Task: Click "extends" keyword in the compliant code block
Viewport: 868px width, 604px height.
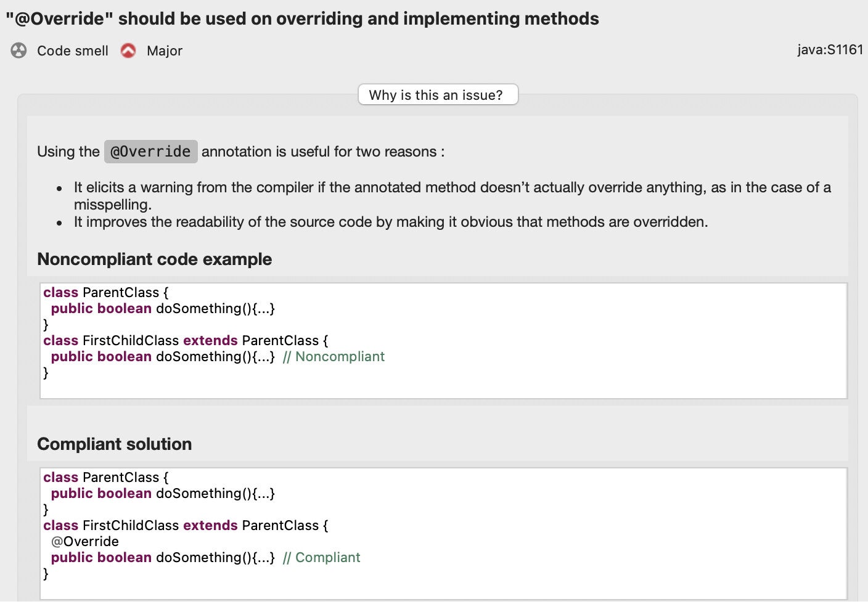Action: 210,525
